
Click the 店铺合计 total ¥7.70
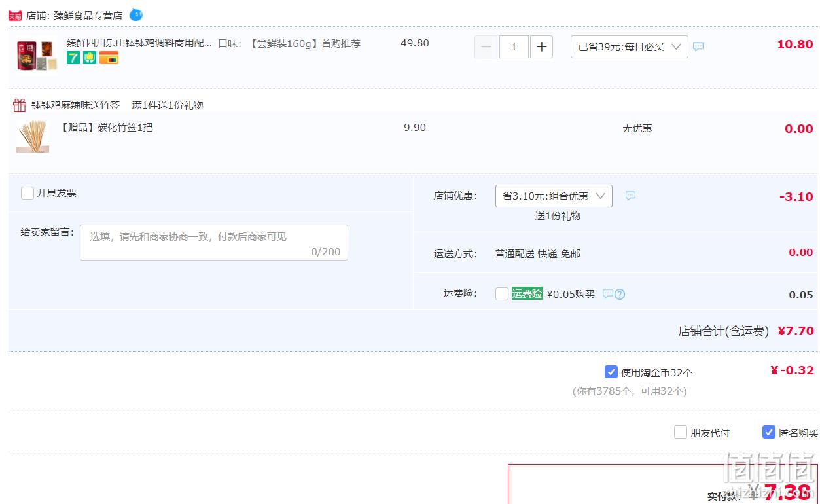click(x=796, y=331)
